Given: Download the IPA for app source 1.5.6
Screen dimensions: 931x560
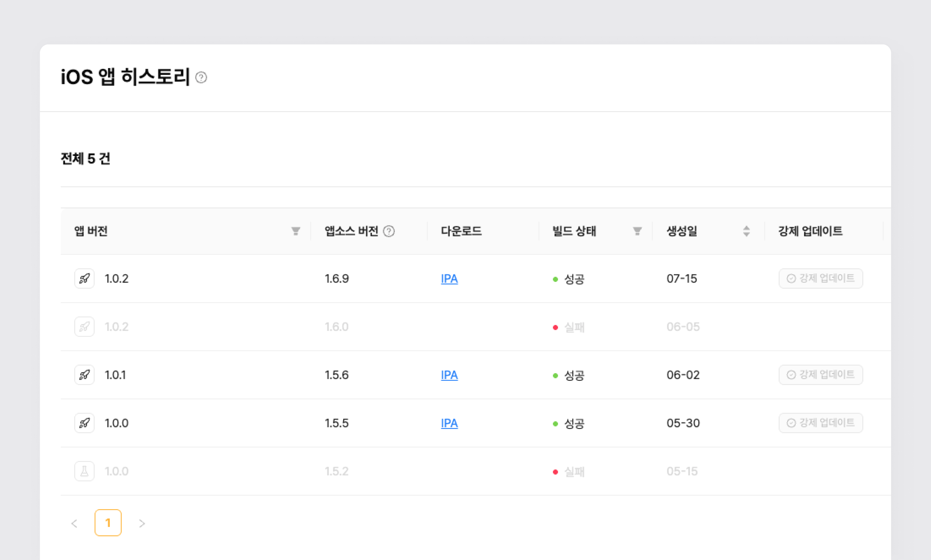Looking at the screenshot, I should coord(449,375).
